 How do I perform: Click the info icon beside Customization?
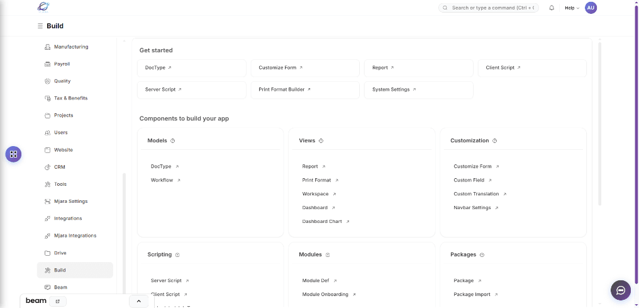[495, 141]
